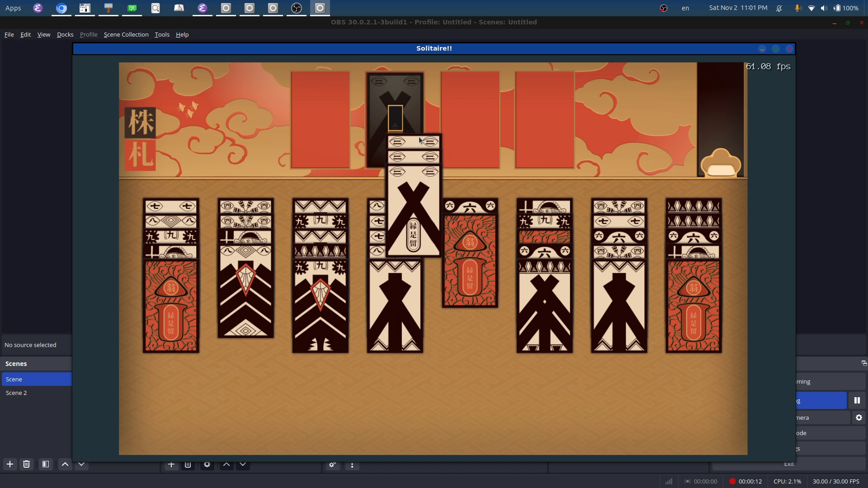The width and height of the screenshot is (868, 488).
Task: Select Scene 2 in the Scenes list
Action: tap(16, 393)
